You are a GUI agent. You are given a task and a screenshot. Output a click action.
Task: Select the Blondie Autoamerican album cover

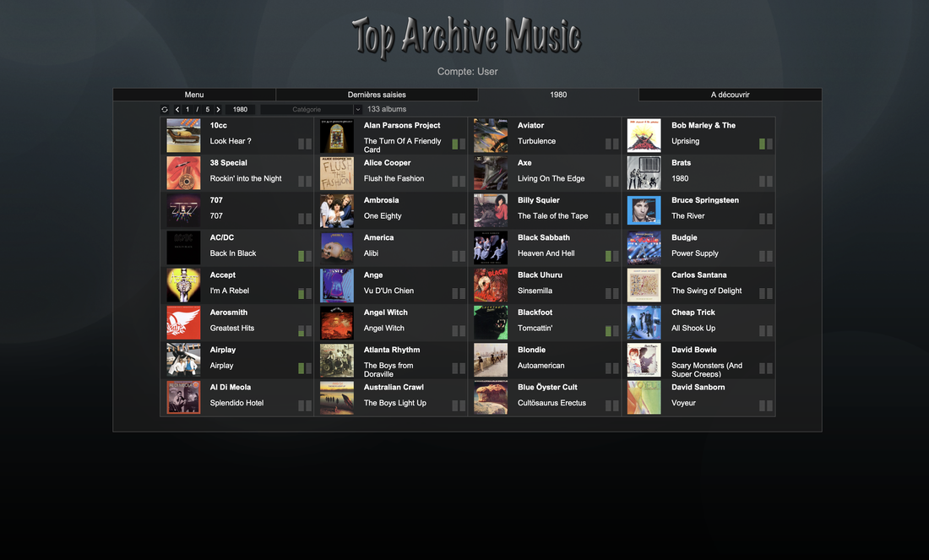491,360
